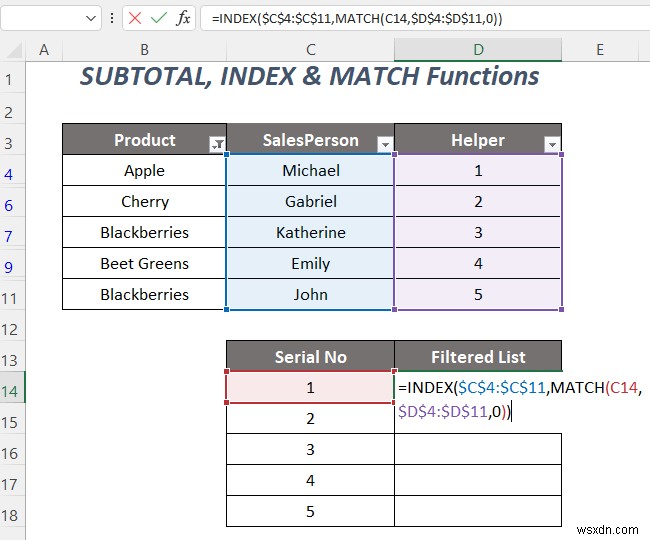Click the Serial No cell with value 3
The width and height of the screenshot is (650, 540).
tap(310, 449)
